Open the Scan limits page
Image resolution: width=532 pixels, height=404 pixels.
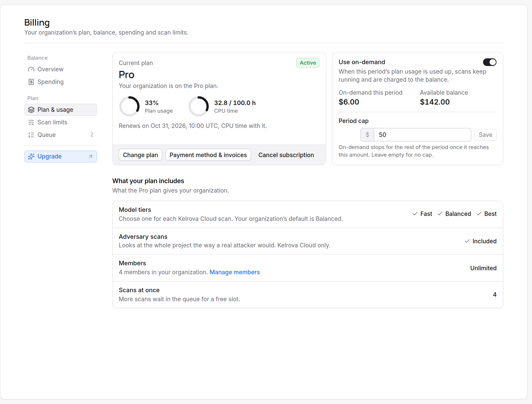[61, 122]
